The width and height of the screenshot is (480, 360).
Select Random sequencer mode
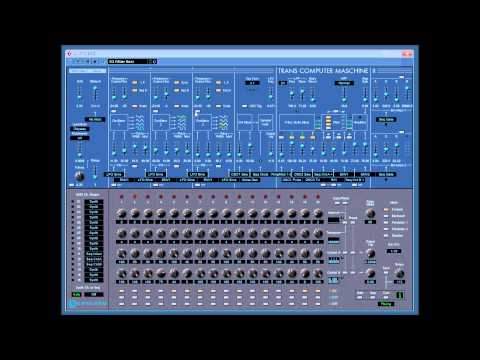(386, 236)
